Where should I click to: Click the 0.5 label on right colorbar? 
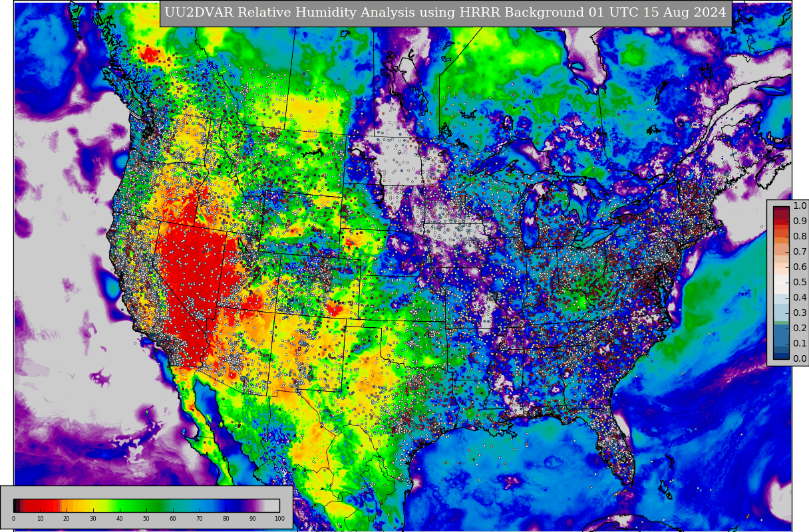800,282
